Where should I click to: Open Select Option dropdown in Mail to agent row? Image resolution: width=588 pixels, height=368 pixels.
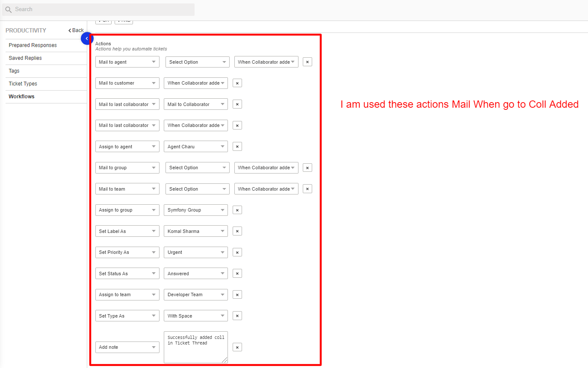point(198,62)
